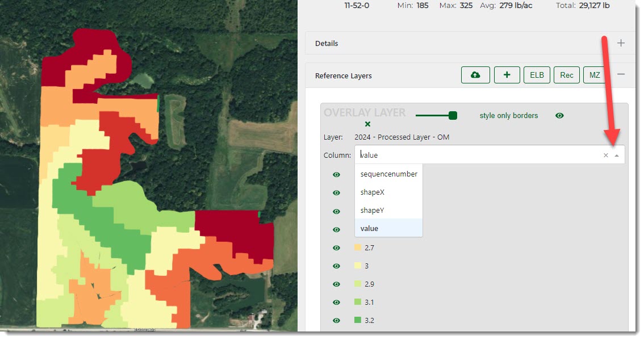Expand the Details section
The height and width of the screenshot is (340, 644).
point(621,43)
